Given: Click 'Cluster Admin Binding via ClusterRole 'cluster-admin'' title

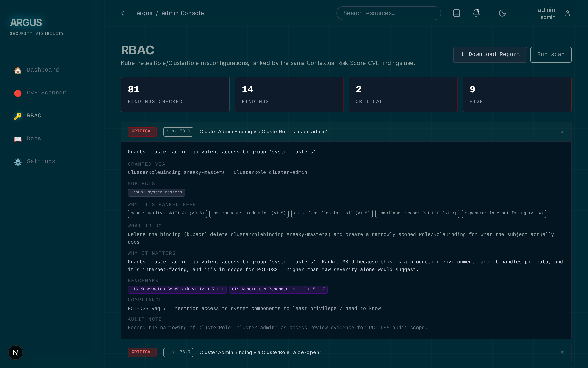Looking at the screenshot, I should pyautogui.click(x=263, y=132).
